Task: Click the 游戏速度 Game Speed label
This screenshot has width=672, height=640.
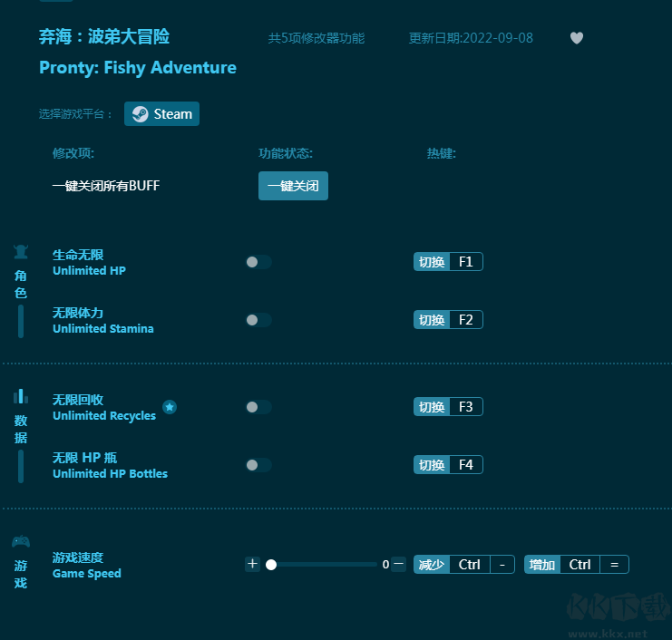Action: [86, 566]
